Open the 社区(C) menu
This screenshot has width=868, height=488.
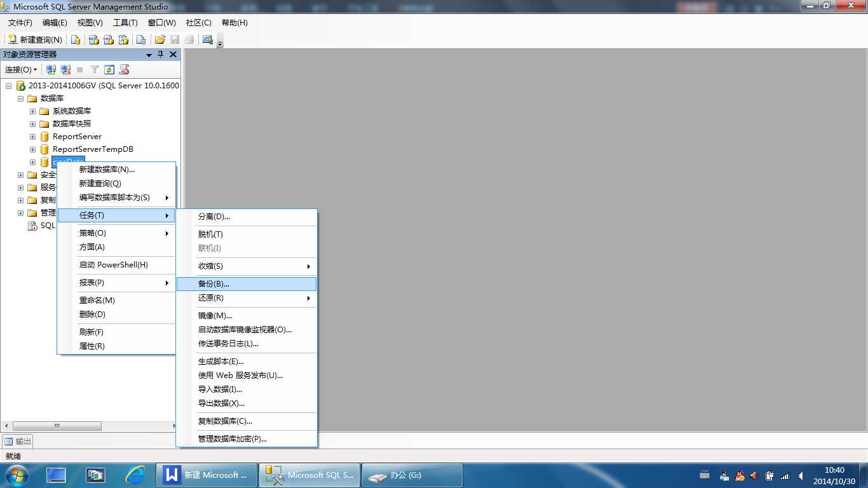coord(198,23)
